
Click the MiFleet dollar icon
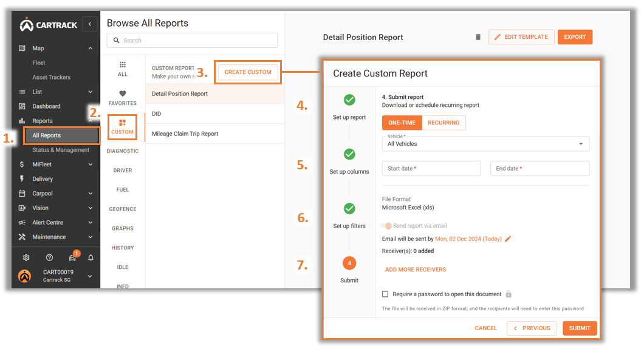tap(22, 164)
